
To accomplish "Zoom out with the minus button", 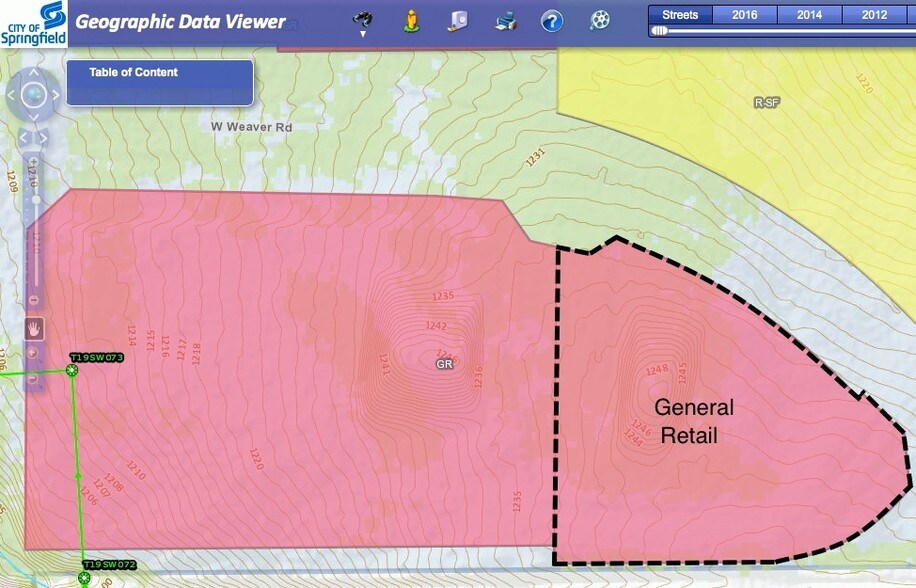I will pyautogui.click(x=34, y=299).
